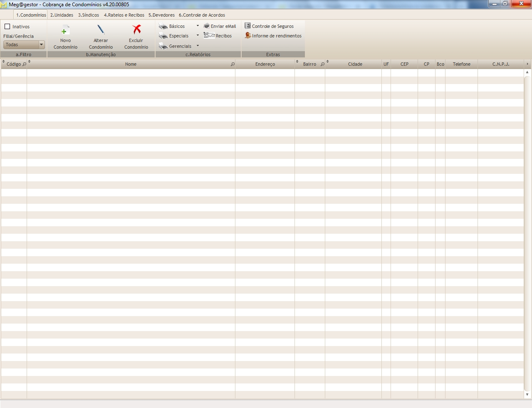Go to 4.Rateios e Recibos tab
The width and height of the screenshot is (532, 408).
[124, 15]
